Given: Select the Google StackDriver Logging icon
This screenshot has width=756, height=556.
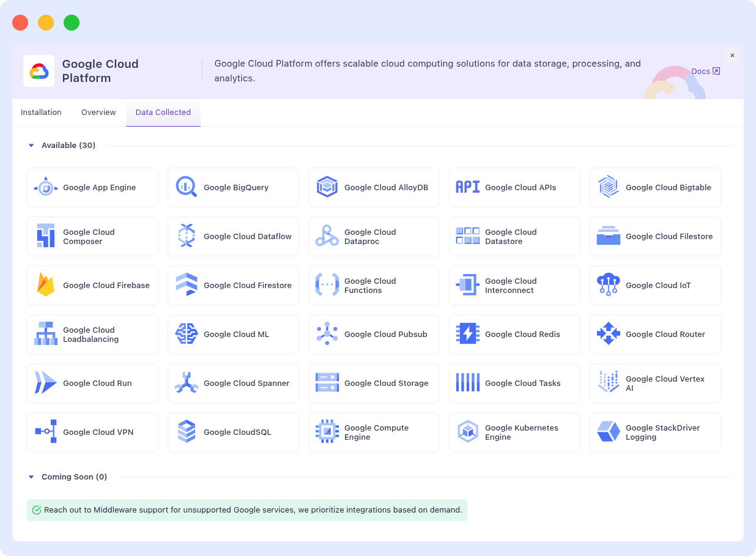Looking at the screenshot, I should pos(608,432).
